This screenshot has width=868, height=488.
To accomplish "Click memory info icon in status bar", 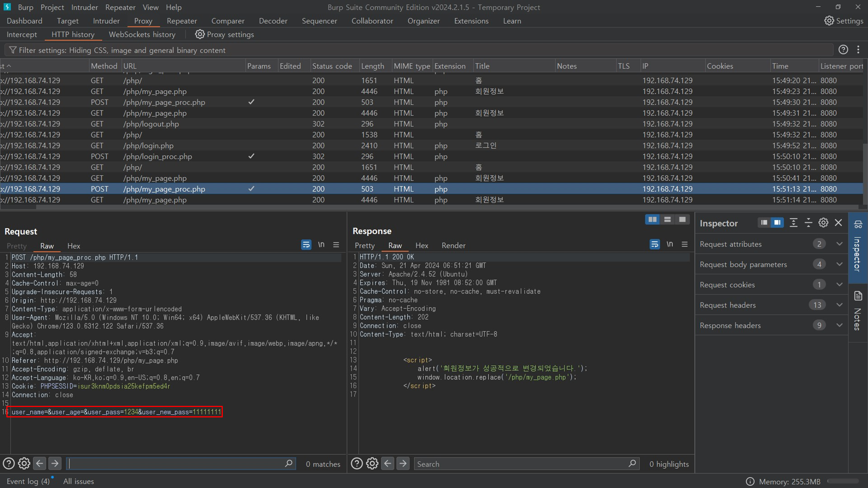I will [750, 481].
